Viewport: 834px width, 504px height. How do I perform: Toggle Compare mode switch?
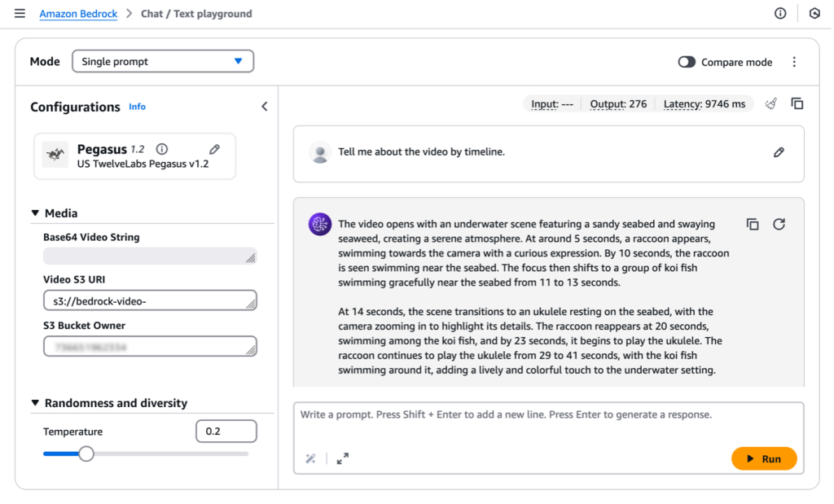(686, 62)
